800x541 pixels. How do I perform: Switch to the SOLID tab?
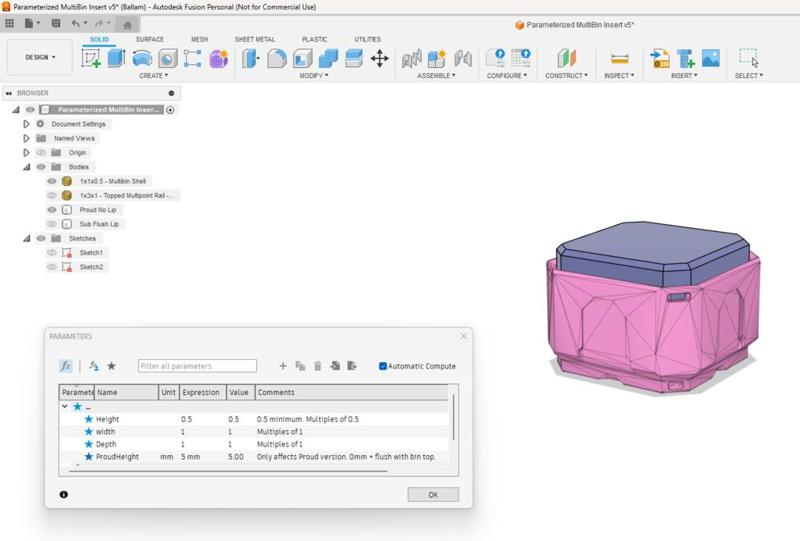[99, 39]
